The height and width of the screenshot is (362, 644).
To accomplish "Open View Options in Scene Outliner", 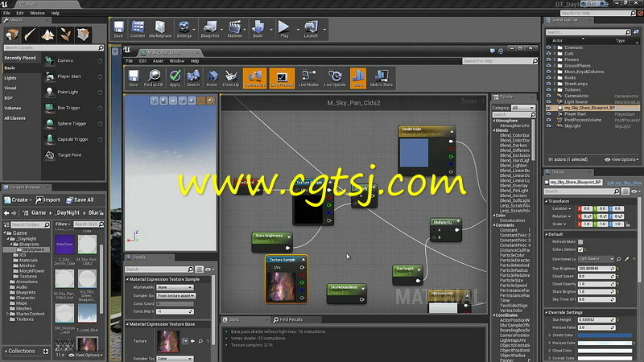I will click(x=621, y=159).
